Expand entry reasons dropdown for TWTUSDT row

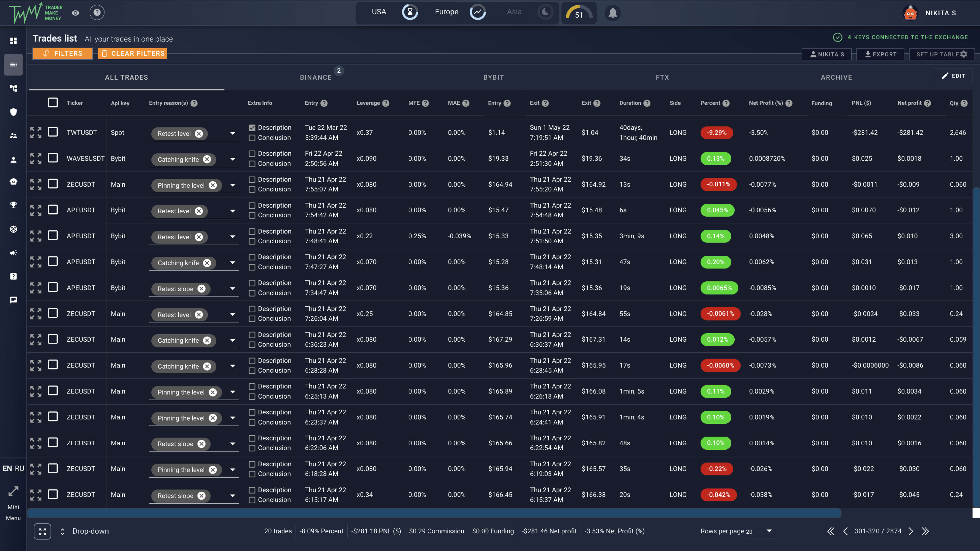click(232, 134)
